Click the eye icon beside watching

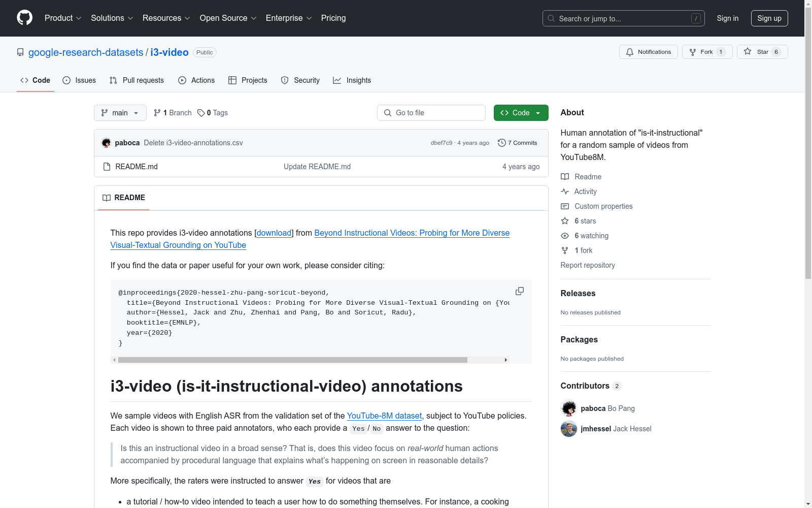point(565,236)
